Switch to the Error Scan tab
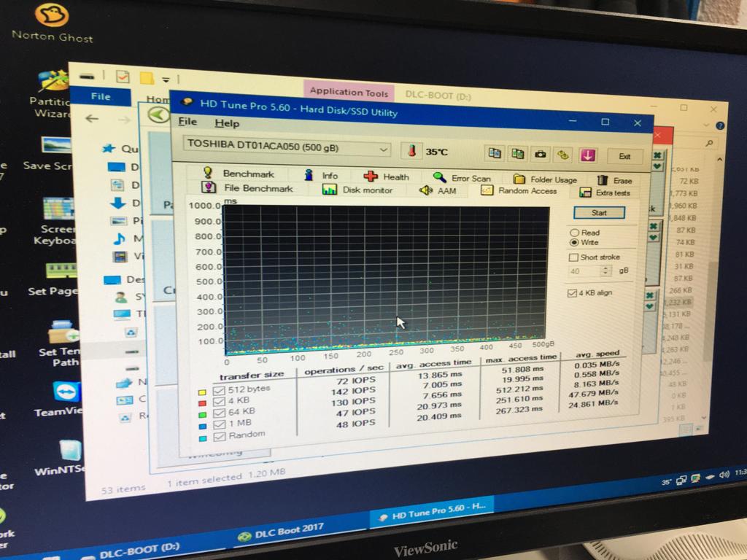 (462, 178)
